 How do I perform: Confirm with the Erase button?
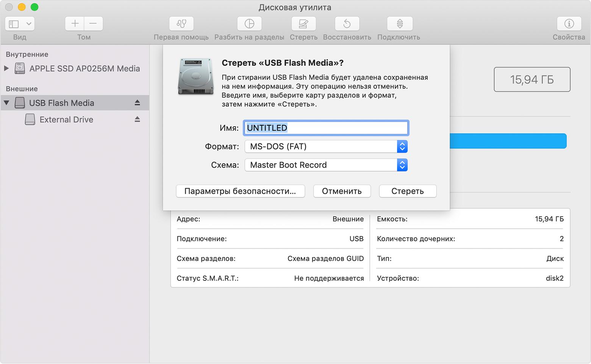408,191
